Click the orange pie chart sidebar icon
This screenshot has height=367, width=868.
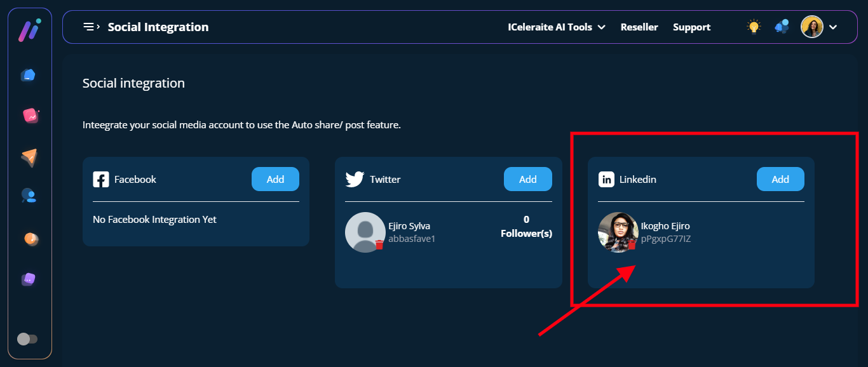(30, 239)
